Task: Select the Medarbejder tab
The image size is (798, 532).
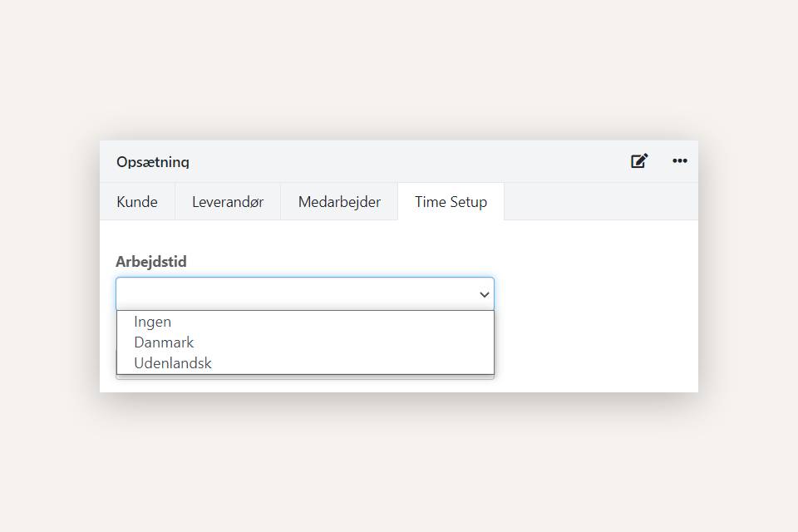Action: tap(339, 201)
